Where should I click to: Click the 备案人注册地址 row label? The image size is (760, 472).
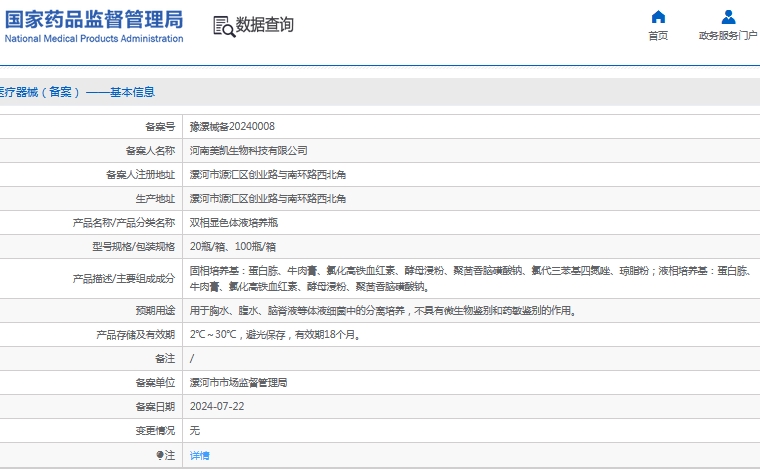click(x=141, y=174)
